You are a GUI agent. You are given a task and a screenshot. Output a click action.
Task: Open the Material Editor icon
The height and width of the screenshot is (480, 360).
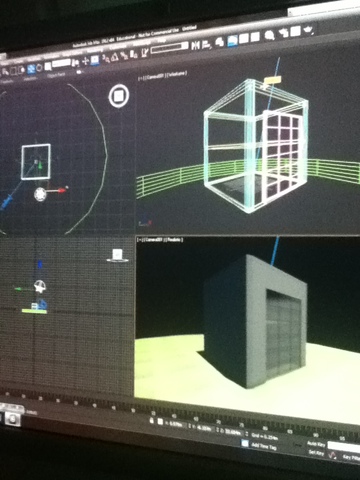[x=270, y=35]
